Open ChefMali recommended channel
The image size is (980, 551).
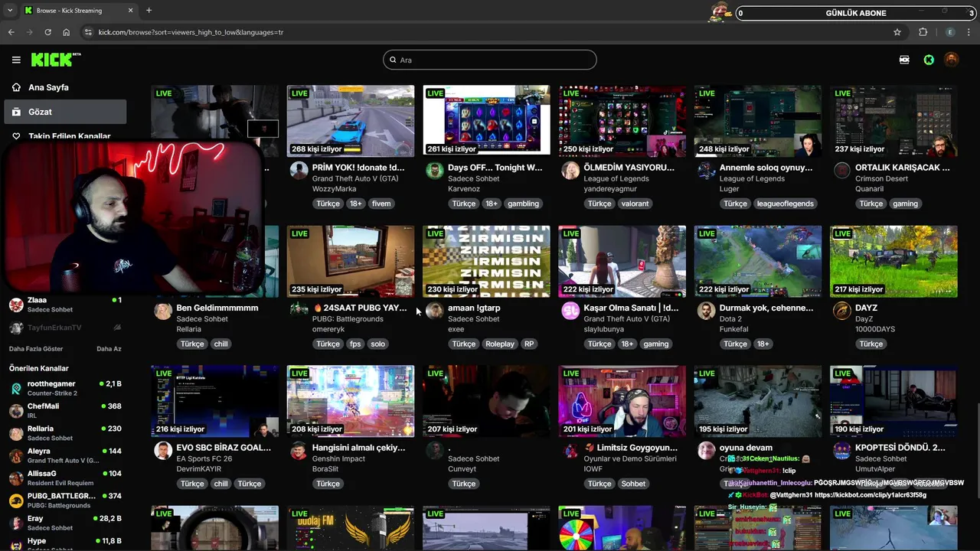(x=65, y=410)
